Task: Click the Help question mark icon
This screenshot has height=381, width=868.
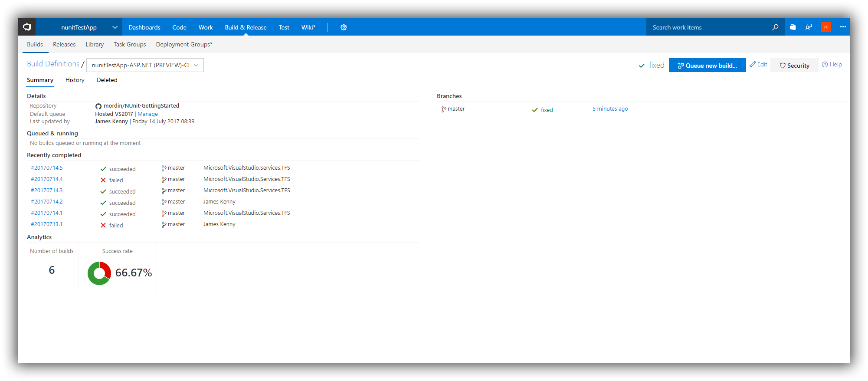Action: point(825,64)
